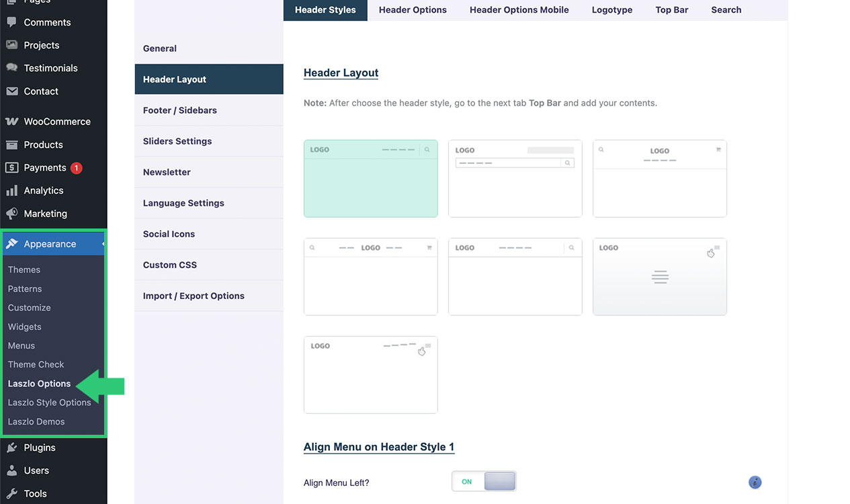Click the Tools wrench icon

[12, 493]
